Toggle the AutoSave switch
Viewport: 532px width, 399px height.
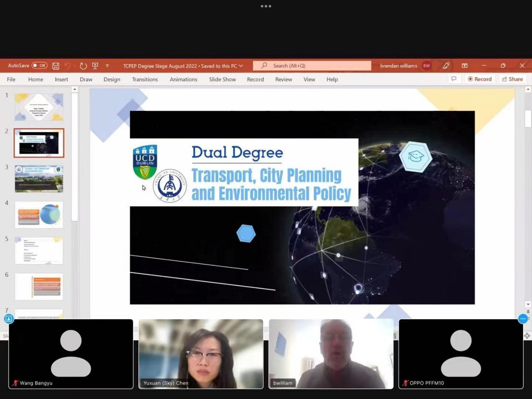click(39, 66)
